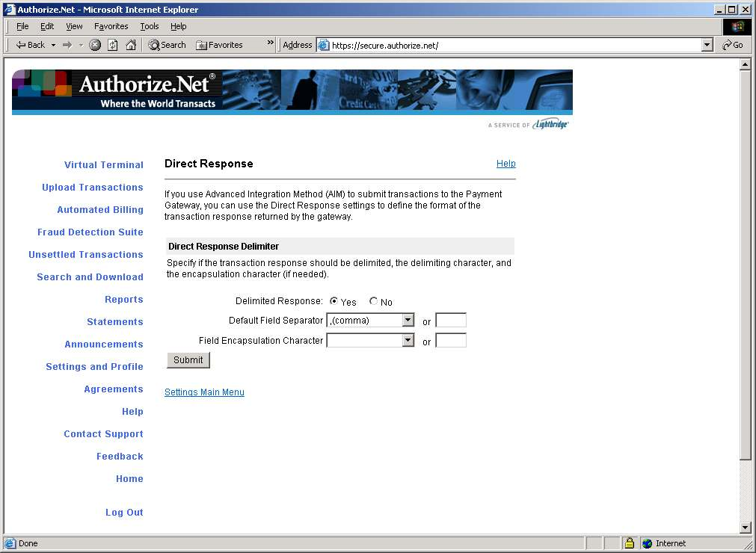Click the Refresh page icon

pos(112,45)
